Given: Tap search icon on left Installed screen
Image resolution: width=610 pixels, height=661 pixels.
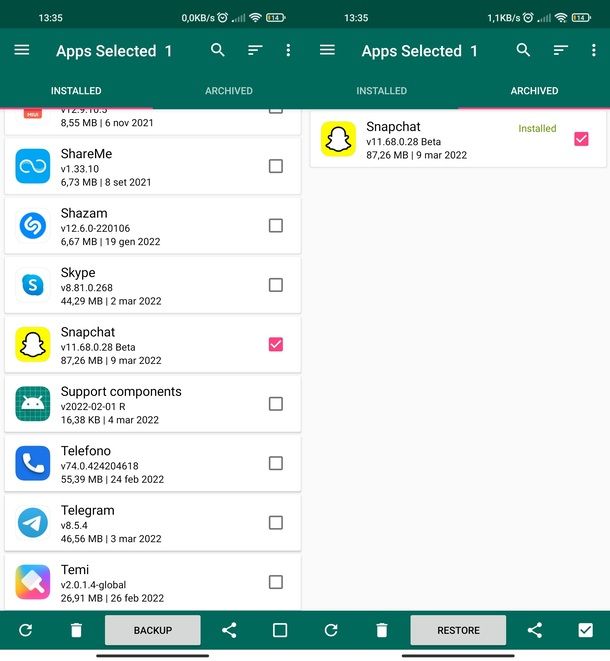Looking at the screenshot, I should 218,50.
